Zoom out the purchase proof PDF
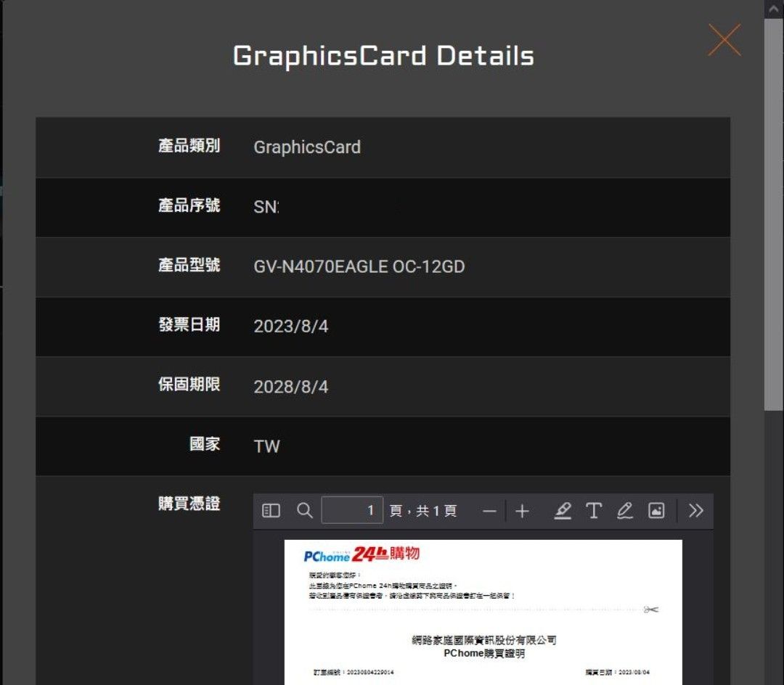Image resolution: width=784 pixels, height=685 pixels. click(x=489, y=512)
